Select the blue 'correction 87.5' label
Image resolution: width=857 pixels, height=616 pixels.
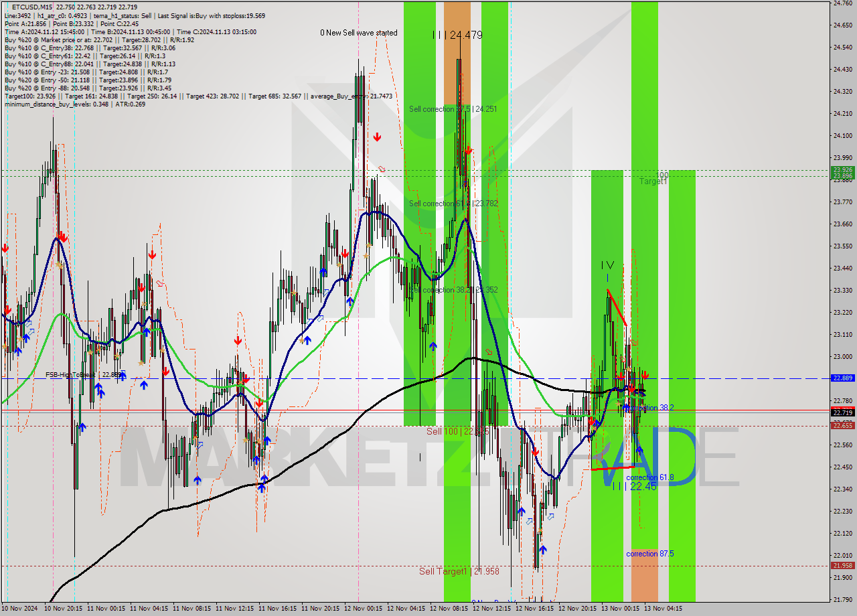[x=649, y=554]
